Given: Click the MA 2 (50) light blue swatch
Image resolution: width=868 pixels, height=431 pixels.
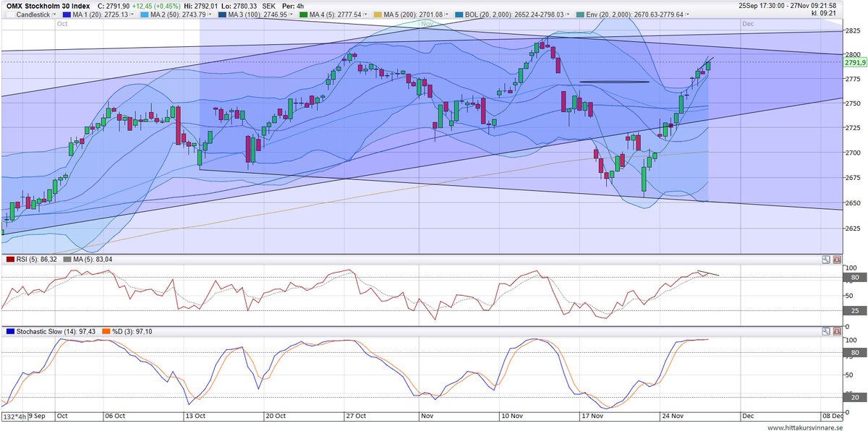Looking at the screenshot, I should (x=143, y=14).
